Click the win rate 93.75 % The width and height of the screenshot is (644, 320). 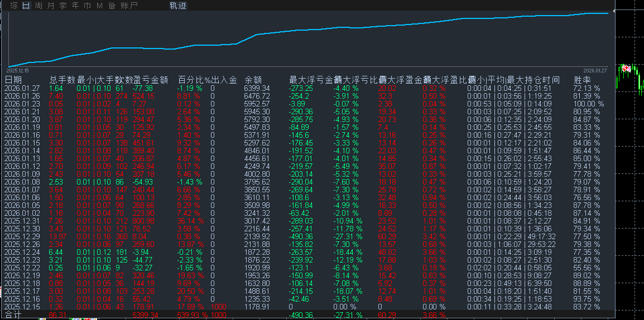[x=587, y=299]
